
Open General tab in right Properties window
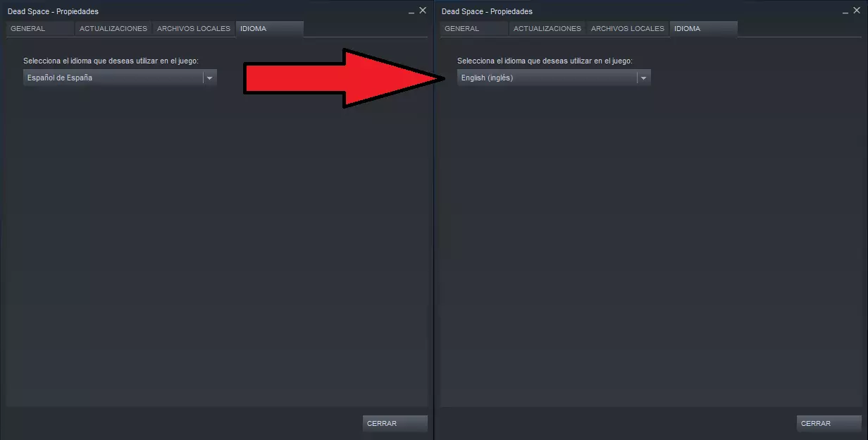[x=474, y=29]
